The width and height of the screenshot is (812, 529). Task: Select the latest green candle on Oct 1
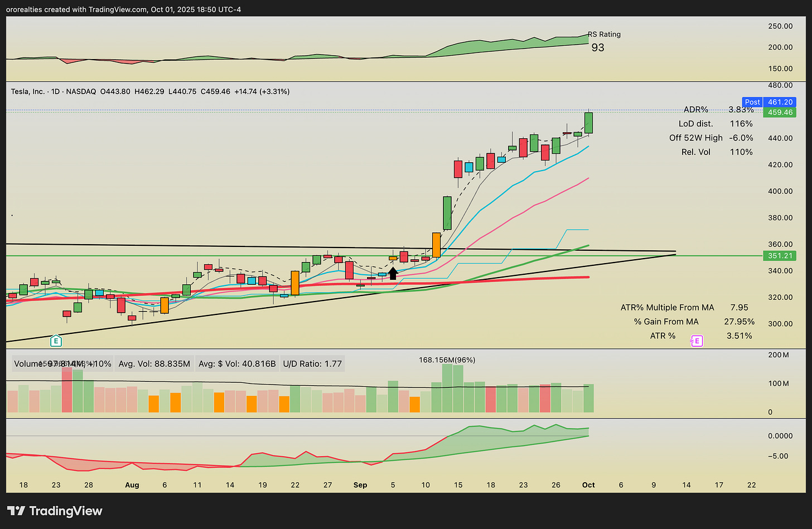[588, 123]
